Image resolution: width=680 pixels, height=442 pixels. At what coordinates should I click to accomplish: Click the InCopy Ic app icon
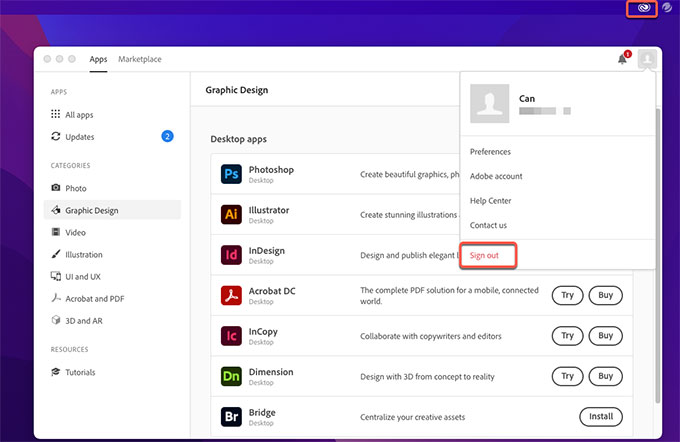click(x=231, y=336)
